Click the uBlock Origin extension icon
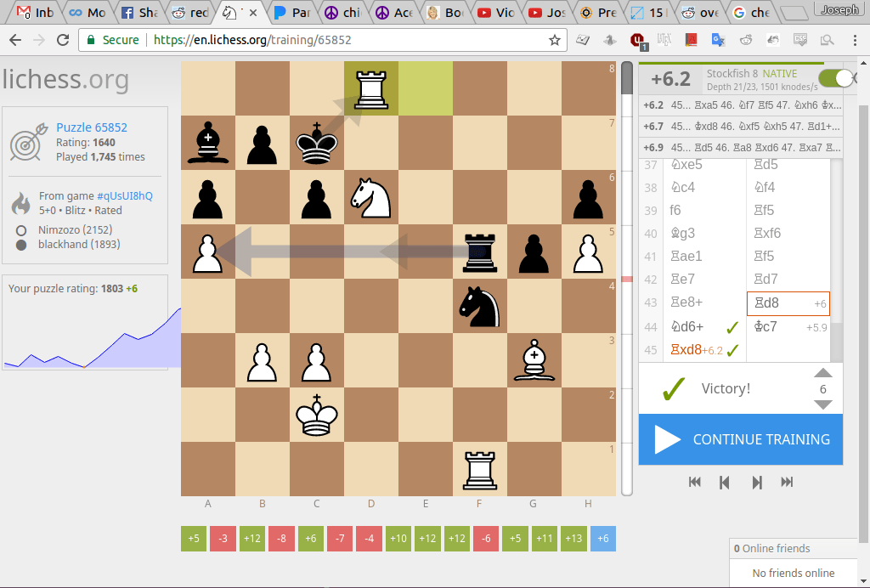The width and height of the screenshot is (870, 588). click(636, 39)
